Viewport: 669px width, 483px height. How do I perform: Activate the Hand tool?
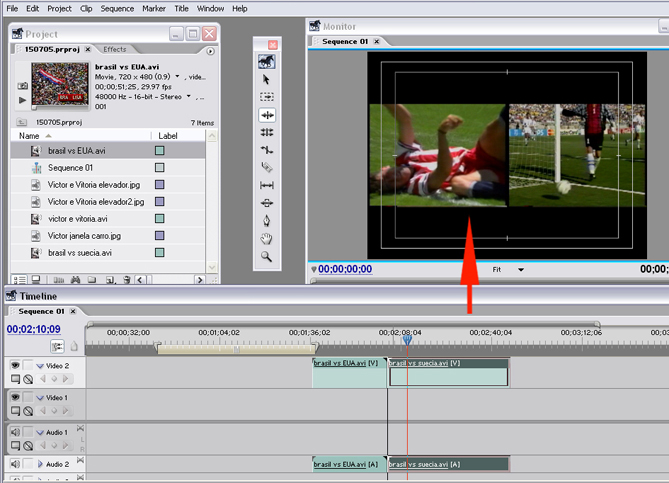pyautogui.click(x=267, y=239)
